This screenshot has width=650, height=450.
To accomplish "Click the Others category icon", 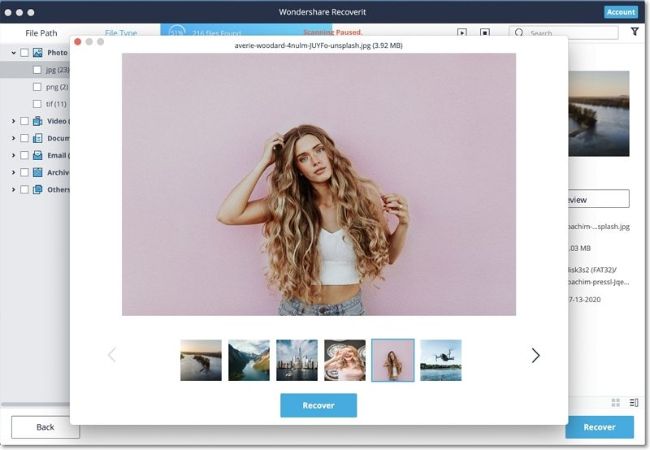I will [38, 189].
